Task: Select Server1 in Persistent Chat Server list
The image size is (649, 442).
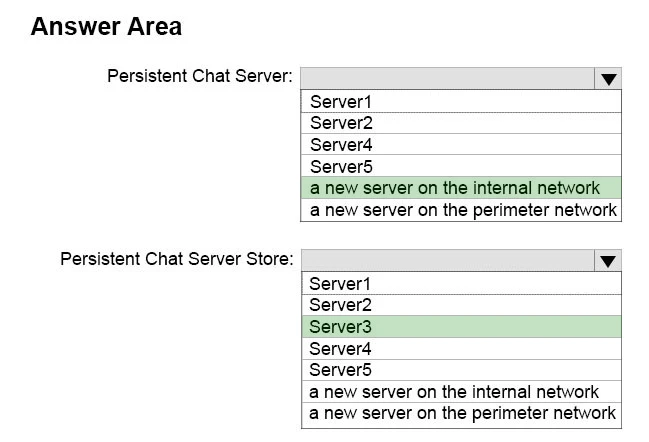Action: point(460,102)
